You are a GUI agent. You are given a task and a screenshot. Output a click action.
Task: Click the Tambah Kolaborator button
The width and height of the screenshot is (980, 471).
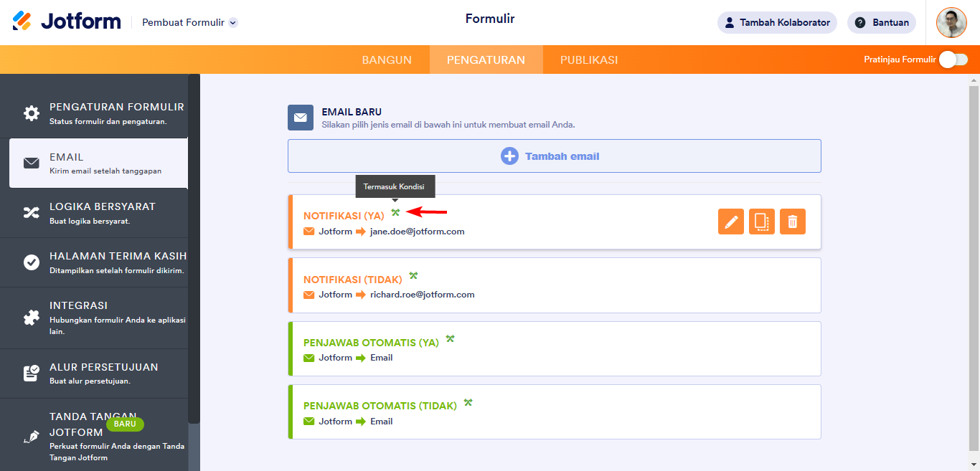[777, 22]
